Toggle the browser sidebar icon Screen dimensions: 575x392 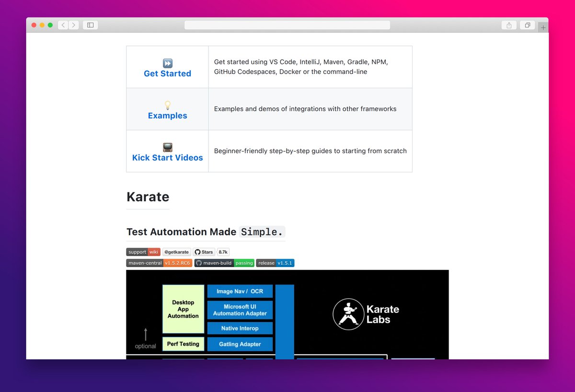click(90, 25)
